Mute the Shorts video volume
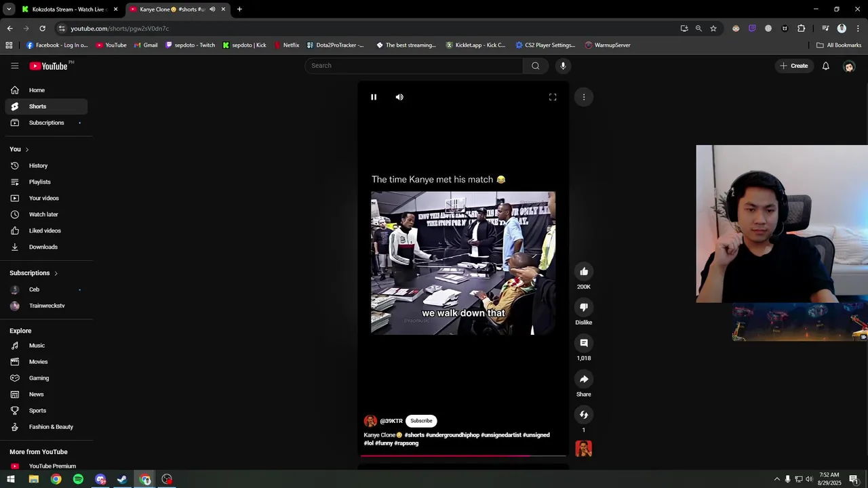This screenshot has height=488, width=868. (x=399, y=97)
